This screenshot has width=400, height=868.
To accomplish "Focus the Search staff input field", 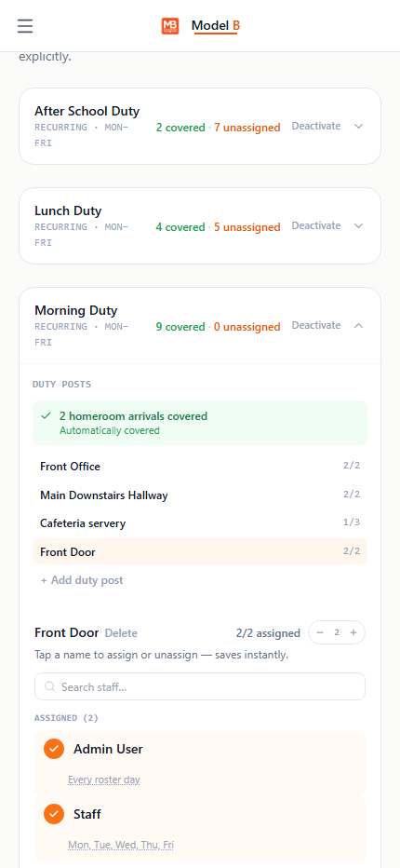I will (200, 687).
